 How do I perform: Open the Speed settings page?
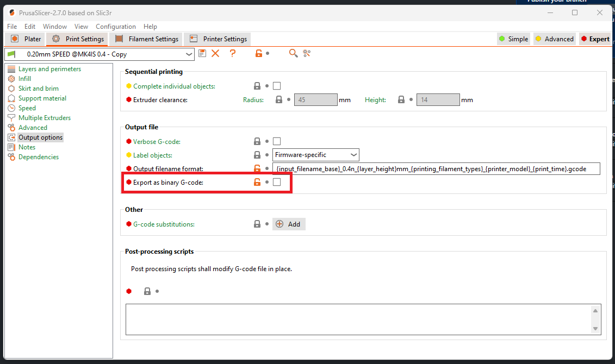tap(27, 108)
